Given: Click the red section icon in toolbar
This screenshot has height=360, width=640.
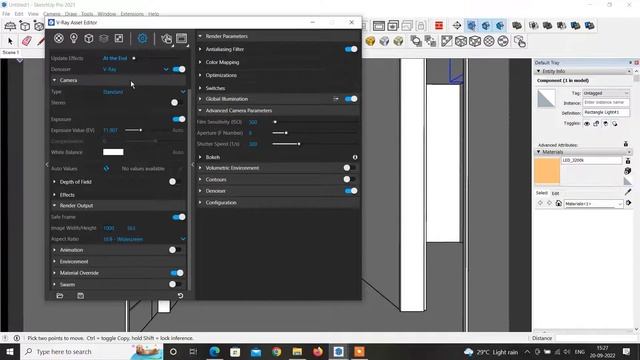Looking at the screenshot, I should coord(439,26).
